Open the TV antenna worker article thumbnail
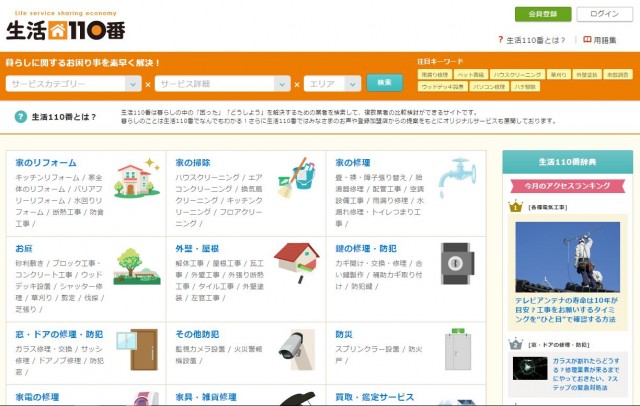The width and height of the screenshot is (640, 406). click(x=567, y=255)
